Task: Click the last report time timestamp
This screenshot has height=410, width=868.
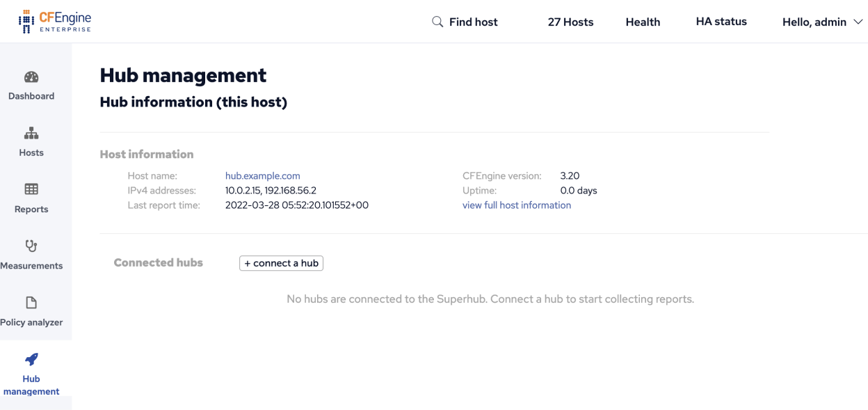Action: click(x=296, y=205)
